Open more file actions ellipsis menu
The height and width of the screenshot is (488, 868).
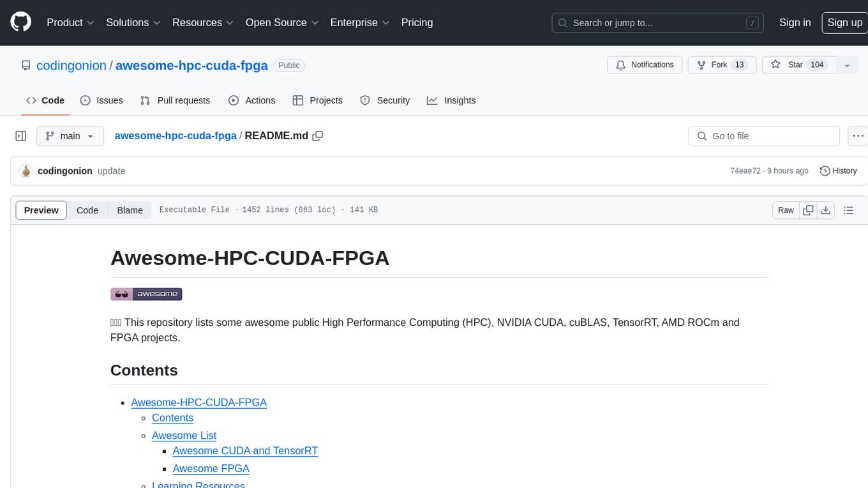tap(858, 136)
